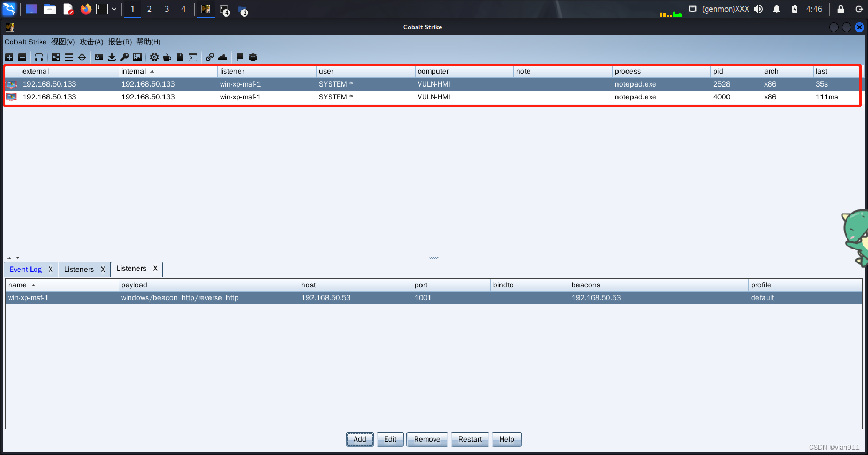Sort sessions by pid column header
The image size is (868, 455).
(x=736, y=72)
